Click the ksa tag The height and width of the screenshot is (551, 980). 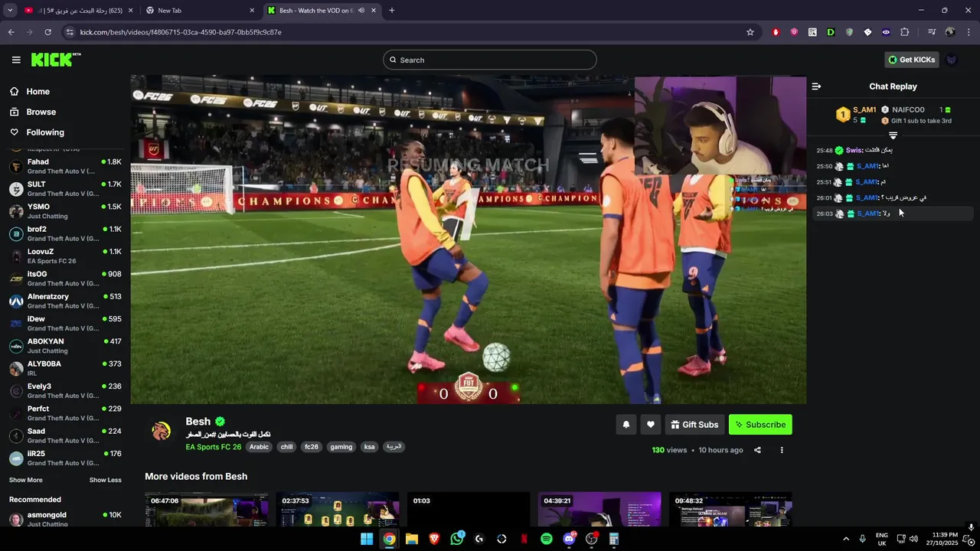coord(370,447)
